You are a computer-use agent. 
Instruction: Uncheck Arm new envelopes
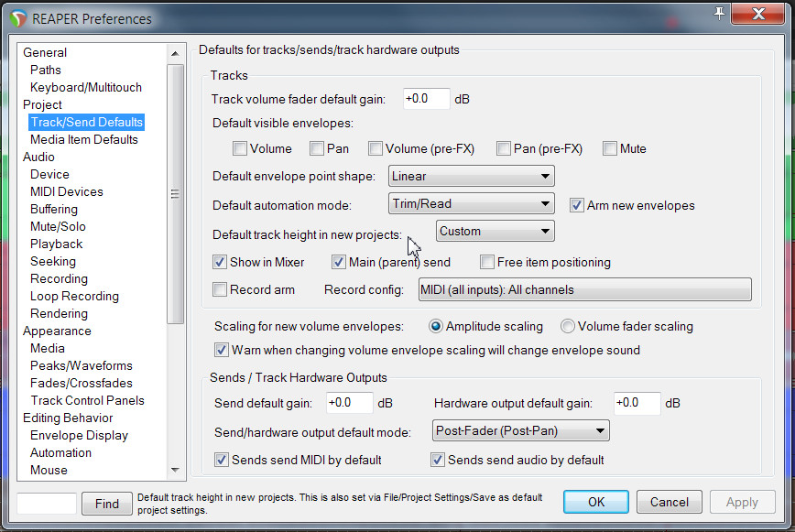[576, 205]
